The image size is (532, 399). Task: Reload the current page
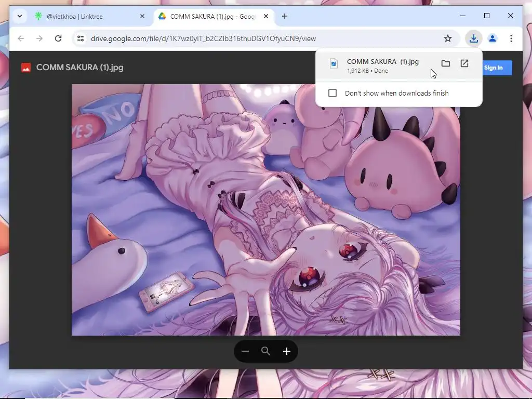click(58, 38)
